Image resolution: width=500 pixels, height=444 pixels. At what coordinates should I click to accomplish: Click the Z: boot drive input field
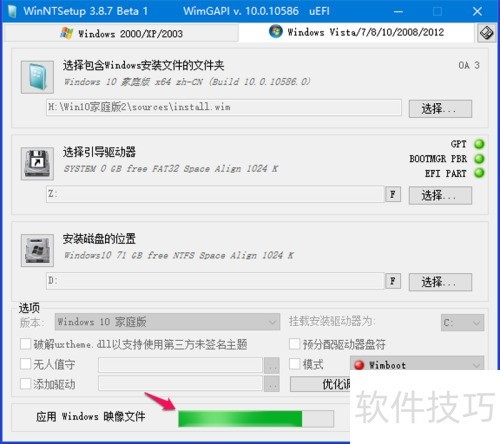[215, 194]
